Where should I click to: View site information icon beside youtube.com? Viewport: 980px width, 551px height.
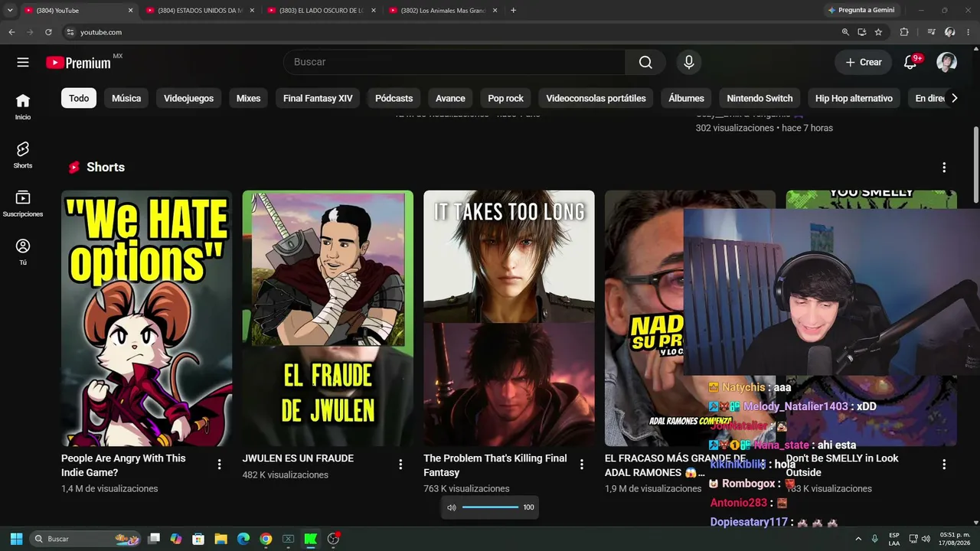pyautogui.click(x=70, y=32)
